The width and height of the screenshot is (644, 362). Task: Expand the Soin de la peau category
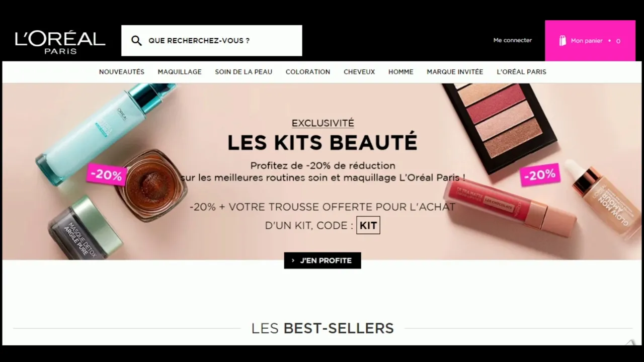coord(244,72)
